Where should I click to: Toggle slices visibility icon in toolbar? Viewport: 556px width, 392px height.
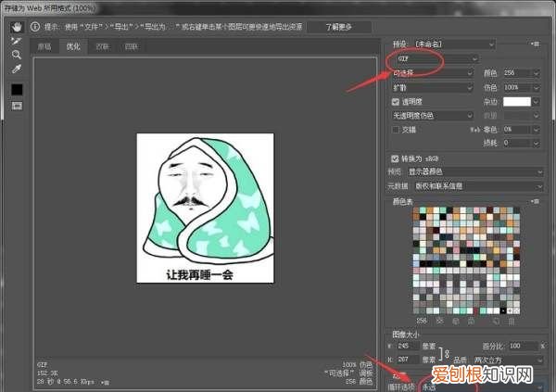click(17, 106)
